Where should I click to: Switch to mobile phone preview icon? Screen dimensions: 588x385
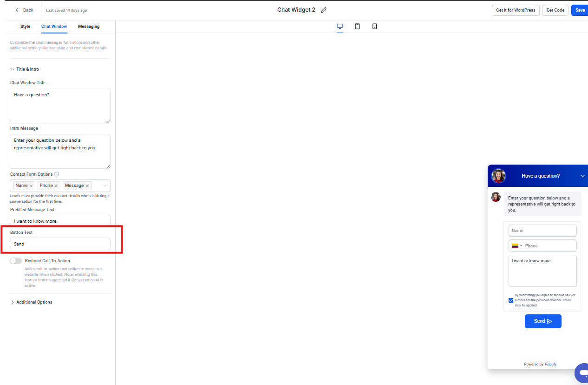point(374,27)
